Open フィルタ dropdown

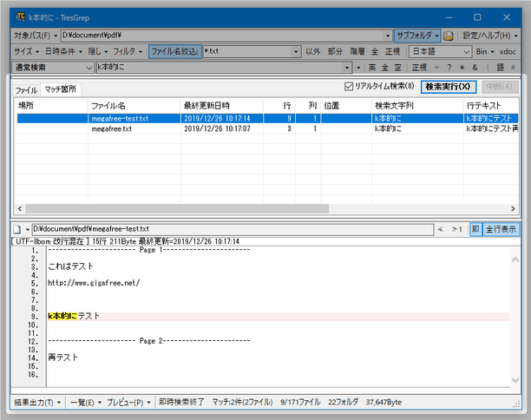128,51
